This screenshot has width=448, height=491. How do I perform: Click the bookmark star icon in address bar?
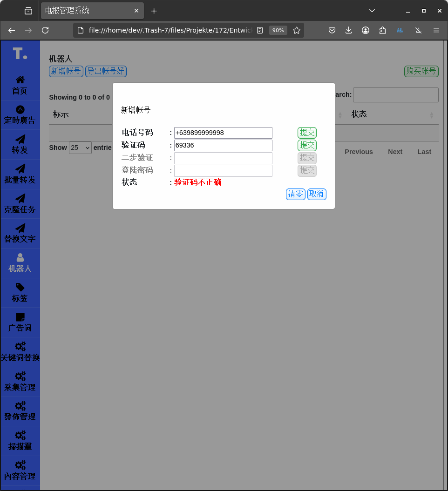click(297, 30)
